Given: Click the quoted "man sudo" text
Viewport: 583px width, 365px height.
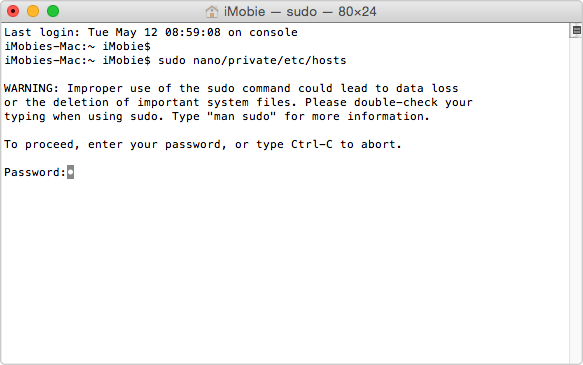Looking at the screenshot, I should pos(241,116).
